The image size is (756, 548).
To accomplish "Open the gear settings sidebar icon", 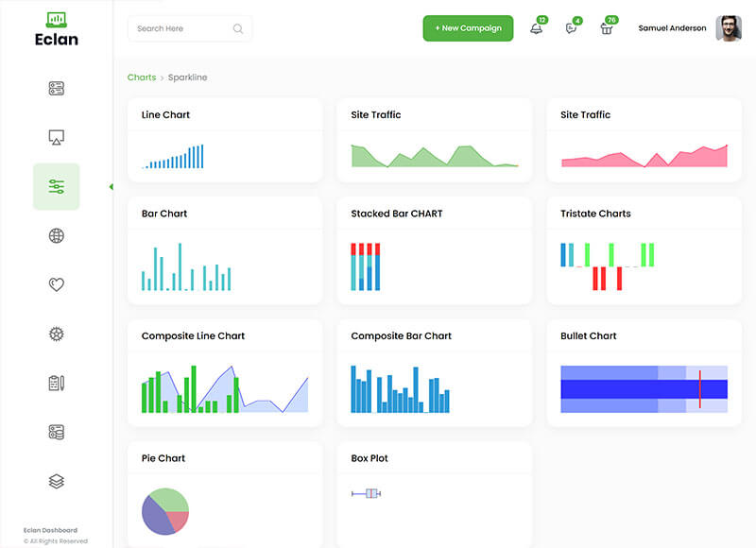I will [x=56, y=334].
